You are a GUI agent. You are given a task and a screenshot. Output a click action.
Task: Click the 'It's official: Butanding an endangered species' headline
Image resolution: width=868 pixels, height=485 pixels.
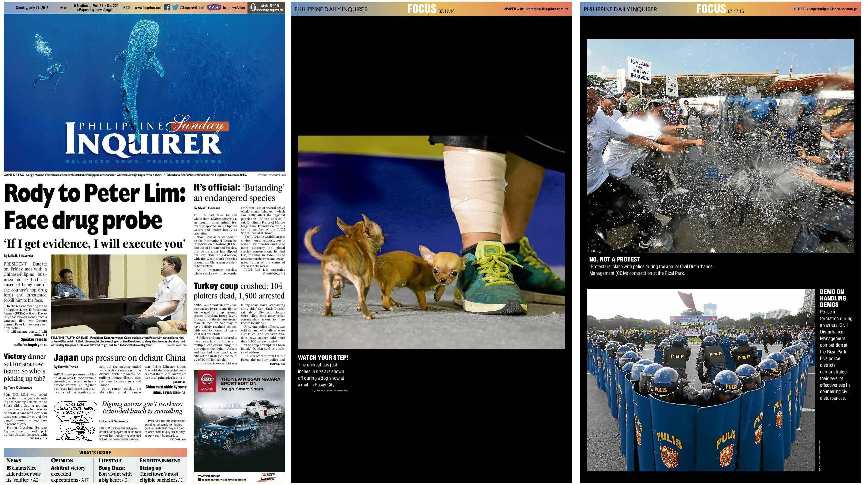239,193
